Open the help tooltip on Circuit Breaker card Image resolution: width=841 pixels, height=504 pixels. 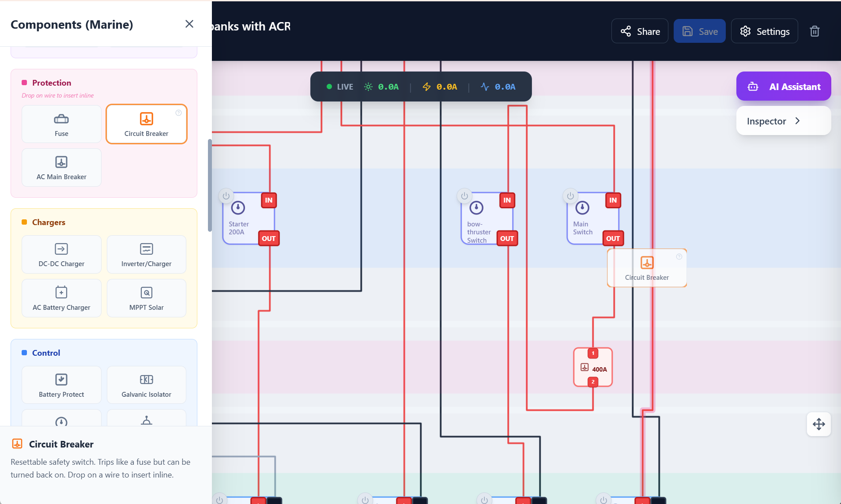(178, 113)
